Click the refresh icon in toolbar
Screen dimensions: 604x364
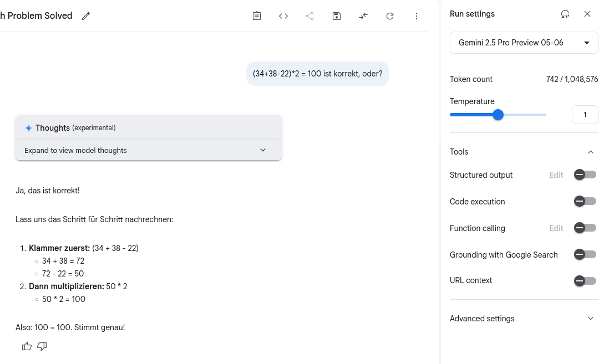(390, 16)
